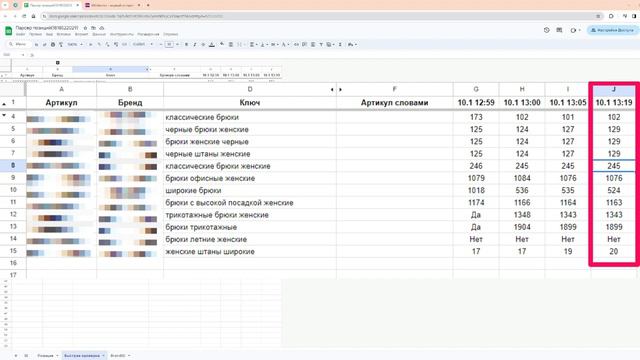Viewport: 640px width, 360px height.
Task: Click the italic formatting button
Action: pyautogui.click(x=195, y=44)
